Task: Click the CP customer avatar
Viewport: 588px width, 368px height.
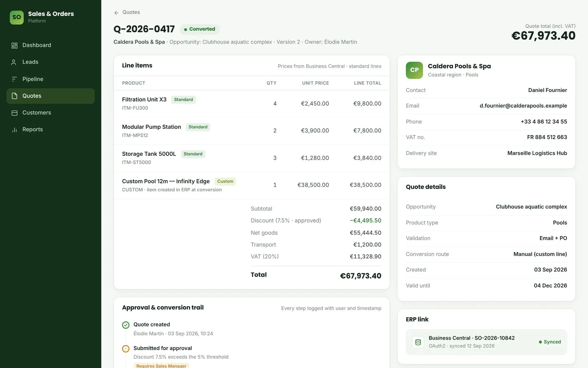Action: pyautogui.click(x=414, y=70)
